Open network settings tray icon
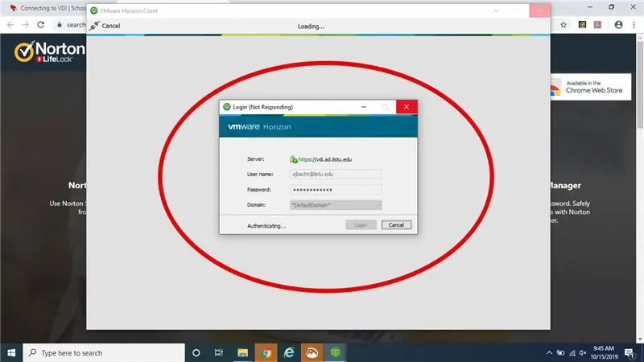 (x=572, y=352)
